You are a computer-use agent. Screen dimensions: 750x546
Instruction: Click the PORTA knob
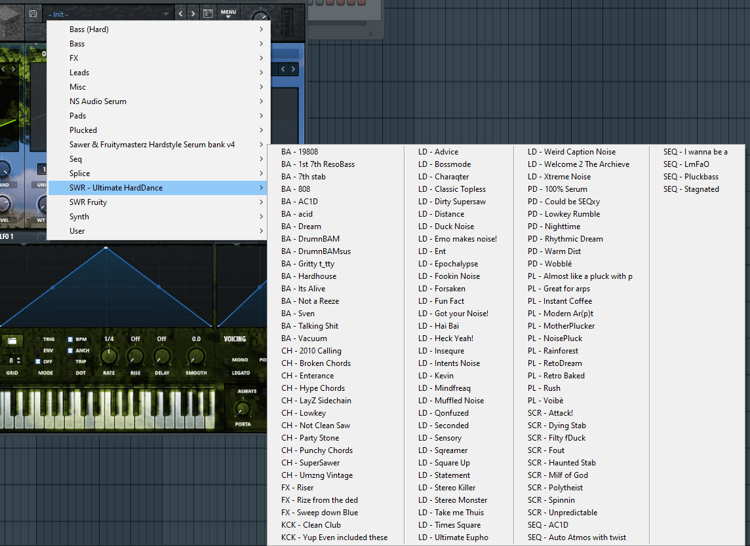tap(243, 409)
